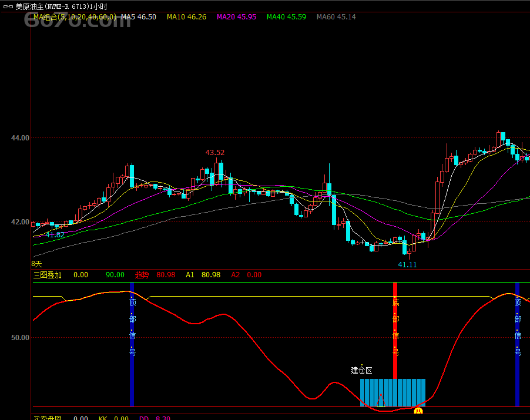This screenshot has height=420, width=530.
Task: Click the A1 80.98 indicator value
Action: (x=203, y=275)
